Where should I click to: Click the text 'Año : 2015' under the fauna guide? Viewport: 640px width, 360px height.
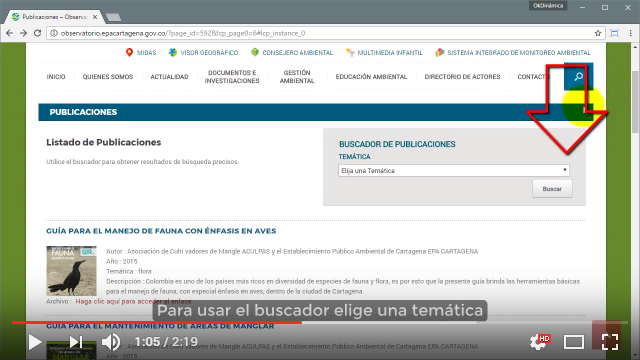click(122, 261)
